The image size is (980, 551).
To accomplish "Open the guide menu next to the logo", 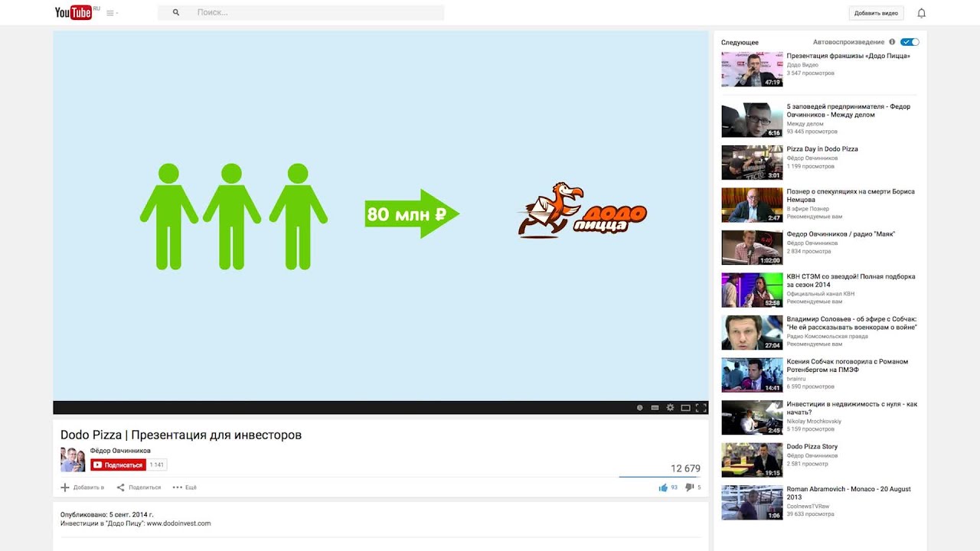I will (x=112, y=13).
